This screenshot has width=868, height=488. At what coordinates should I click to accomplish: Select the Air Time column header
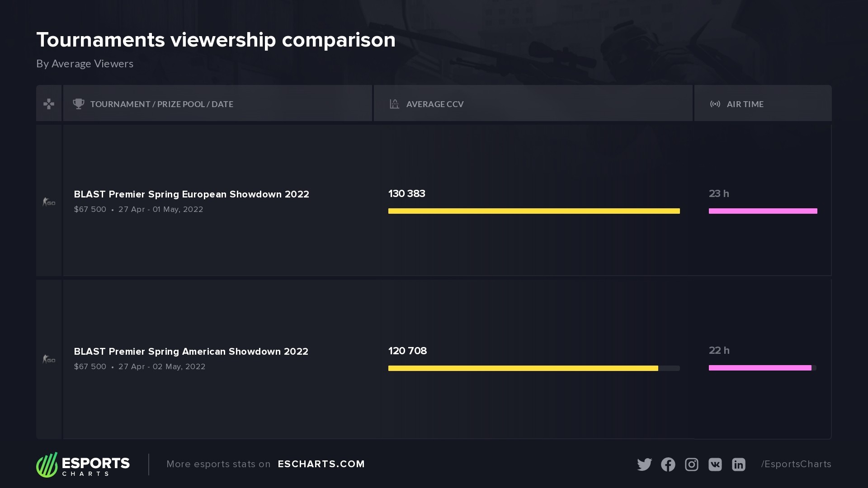(x=745, y=104)
